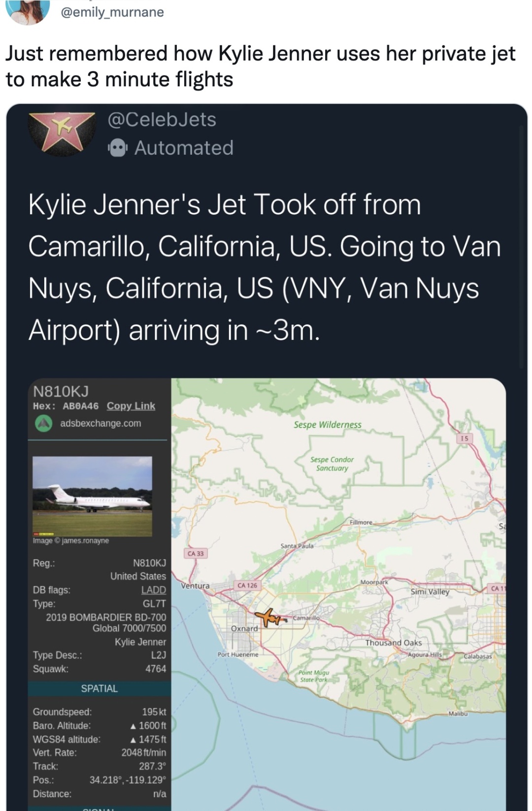Click the quoted tweet text about Camarillo
Screen dimensions: 532x811
(x=264, y=267)
